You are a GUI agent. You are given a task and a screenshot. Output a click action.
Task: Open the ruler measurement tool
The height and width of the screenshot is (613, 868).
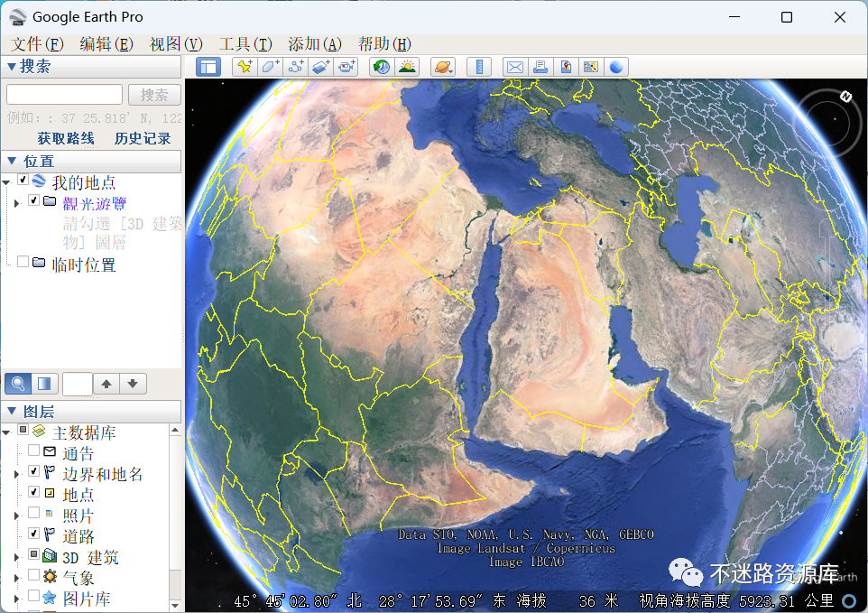coord(479,67)
